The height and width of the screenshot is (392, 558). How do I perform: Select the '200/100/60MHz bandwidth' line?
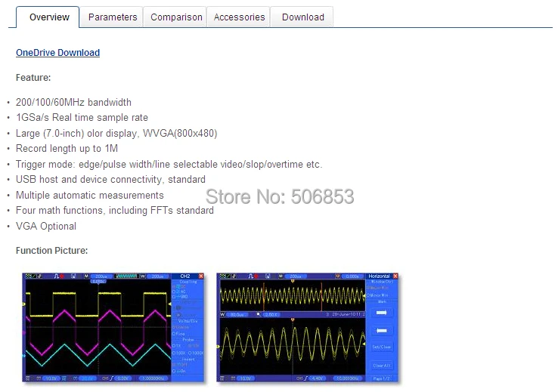click(x=73, y=103)
